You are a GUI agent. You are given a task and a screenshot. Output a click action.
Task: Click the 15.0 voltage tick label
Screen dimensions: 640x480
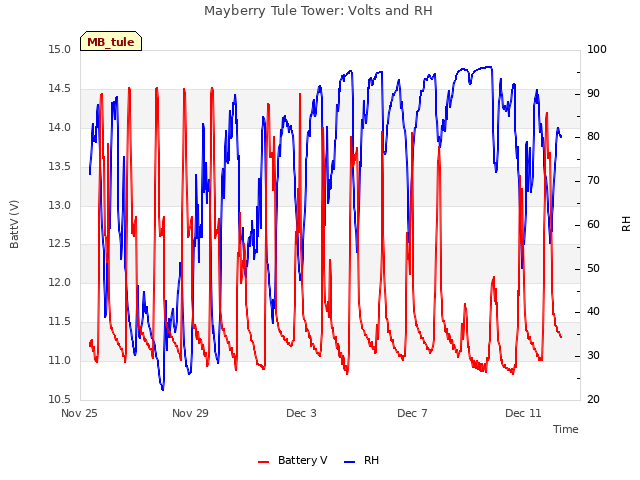(60, 49)
